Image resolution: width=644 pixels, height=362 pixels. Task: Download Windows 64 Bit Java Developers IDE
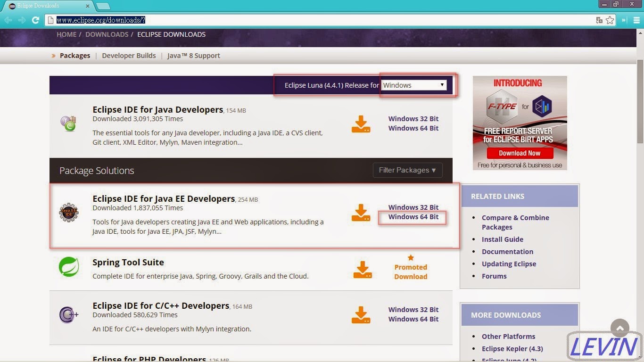coord(413,128)
